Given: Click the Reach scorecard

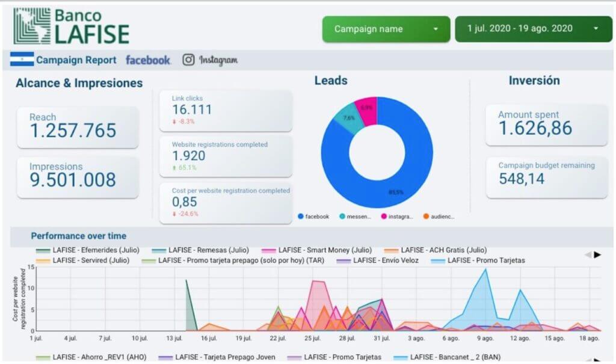Looking at the screenshot, I should 78,127.
